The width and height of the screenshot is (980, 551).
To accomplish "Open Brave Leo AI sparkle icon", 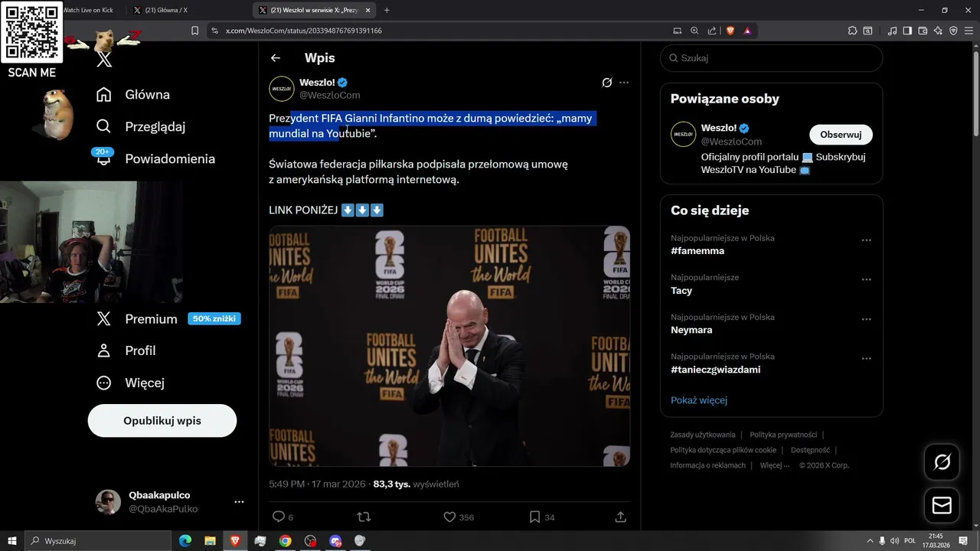I will point(938,31).
